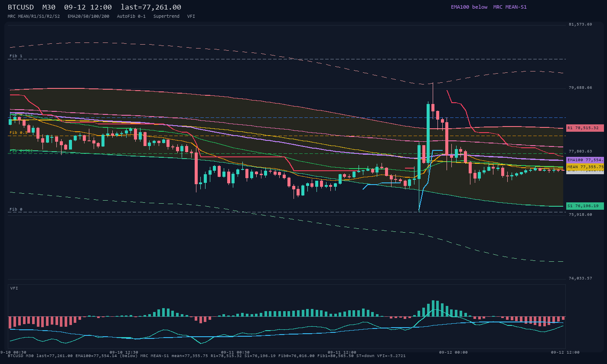Click the 74,033.57 price axis label
Viewport: 607px width, 364px height.
point(580,278)
